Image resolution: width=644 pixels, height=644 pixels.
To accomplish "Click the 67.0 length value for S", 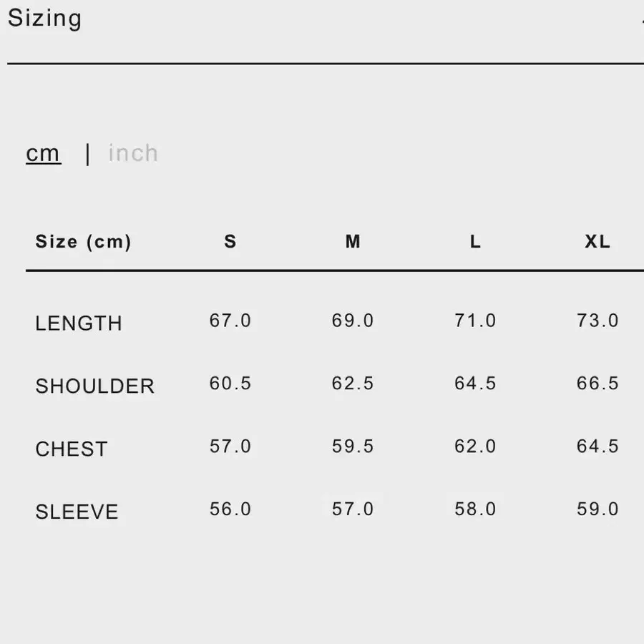I will pyautogui.click(x=230, y=321).
